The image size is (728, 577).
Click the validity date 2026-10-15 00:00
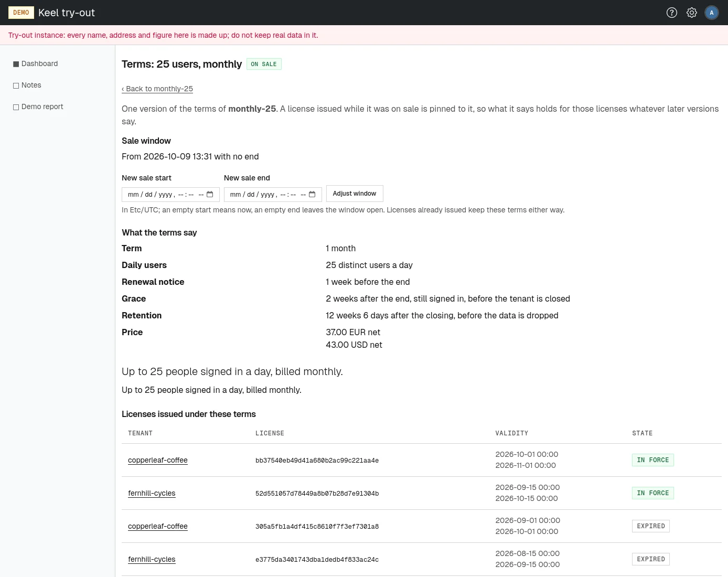(527, 498)
